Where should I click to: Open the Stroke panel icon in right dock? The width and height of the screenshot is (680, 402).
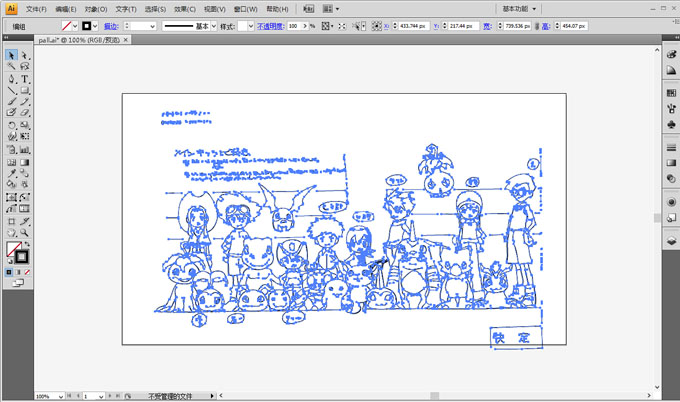pos(671,147)
